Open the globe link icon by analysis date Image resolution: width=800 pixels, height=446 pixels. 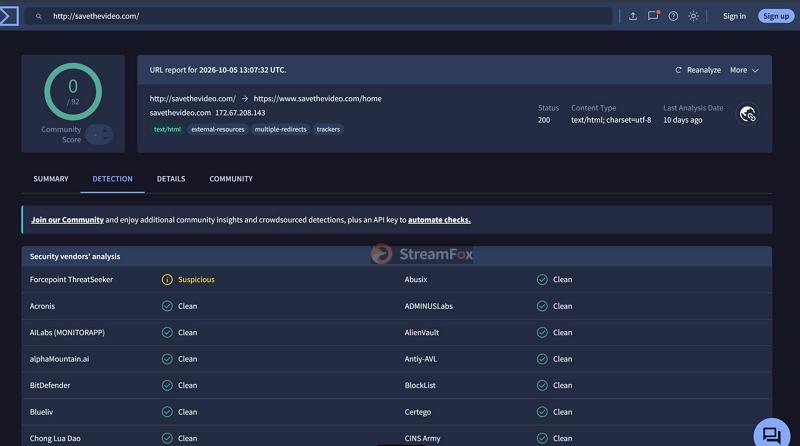(x=747, y=114)
